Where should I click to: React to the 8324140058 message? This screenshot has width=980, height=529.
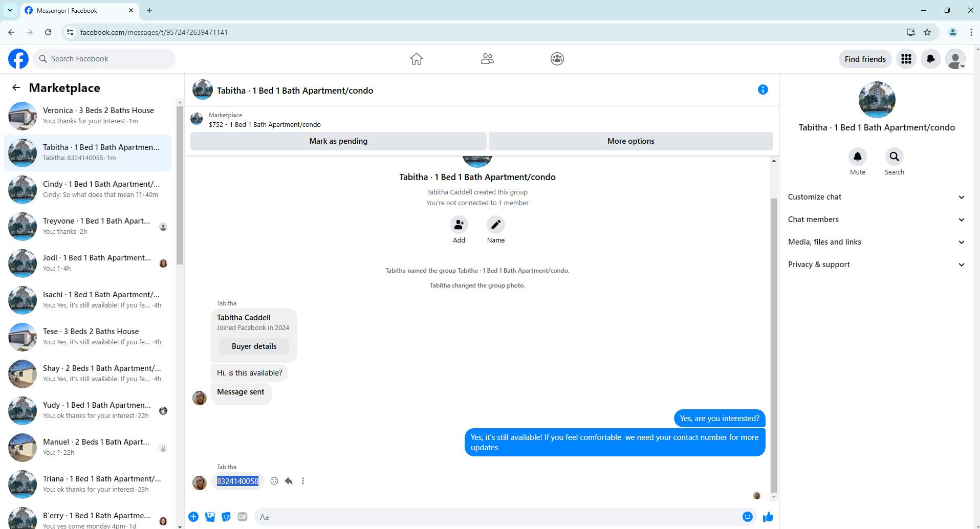pos(274,481)
